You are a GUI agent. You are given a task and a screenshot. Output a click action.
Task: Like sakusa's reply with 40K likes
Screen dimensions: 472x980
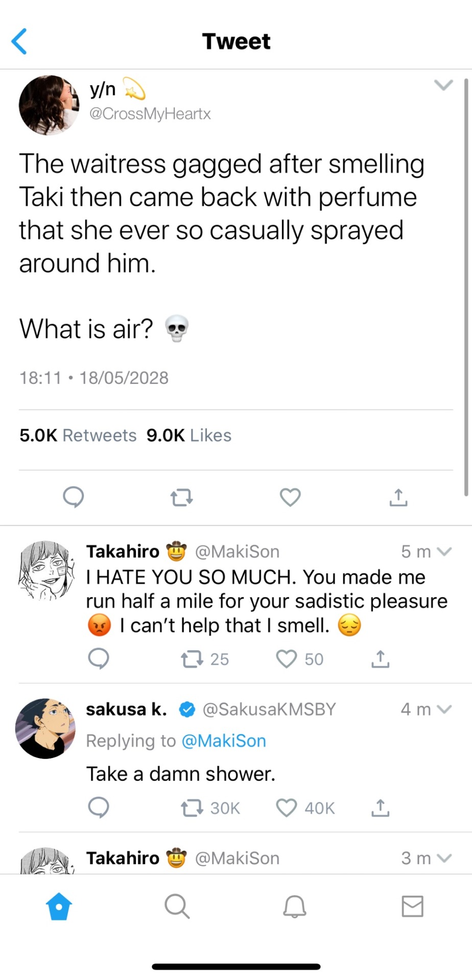click(287, 807)
